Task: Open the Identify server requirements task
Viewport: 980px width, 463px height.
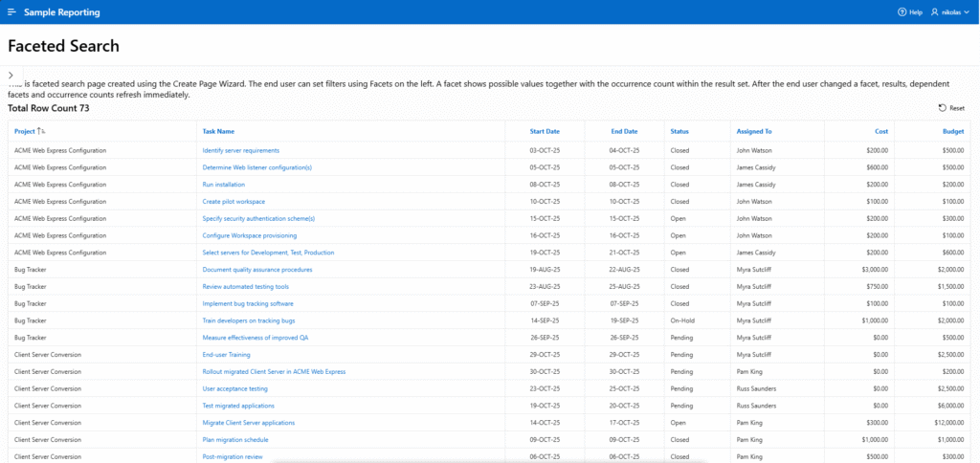Action: 240,150
